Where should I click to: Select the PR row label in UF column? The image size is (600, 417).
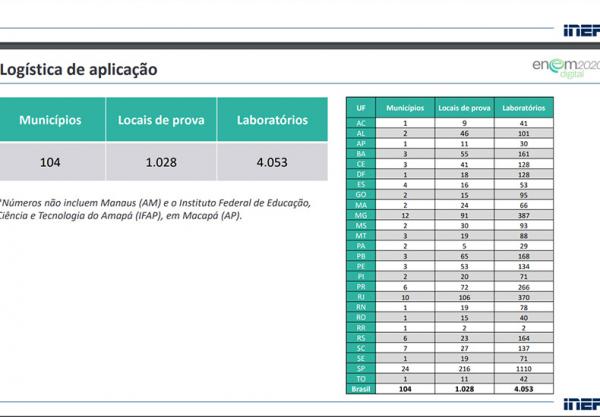(361, 287)
